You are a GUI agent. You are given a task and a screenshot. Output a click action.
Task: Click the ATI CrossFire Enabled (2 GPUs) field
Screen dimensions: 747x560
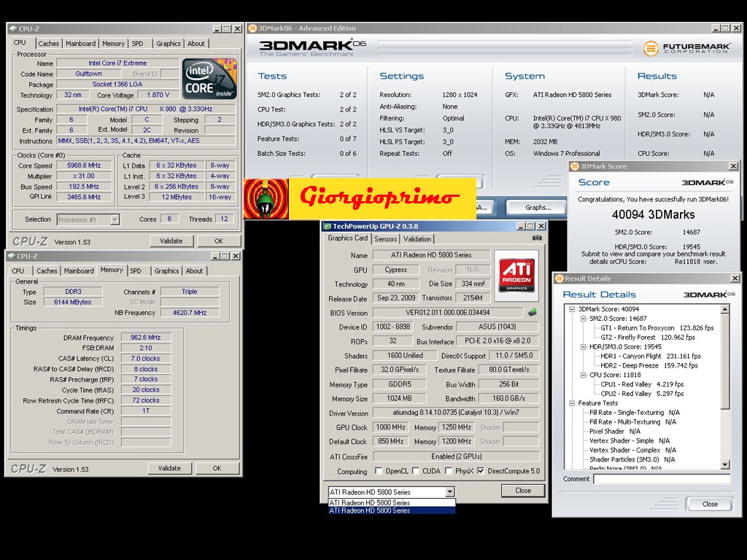(456, 456)
